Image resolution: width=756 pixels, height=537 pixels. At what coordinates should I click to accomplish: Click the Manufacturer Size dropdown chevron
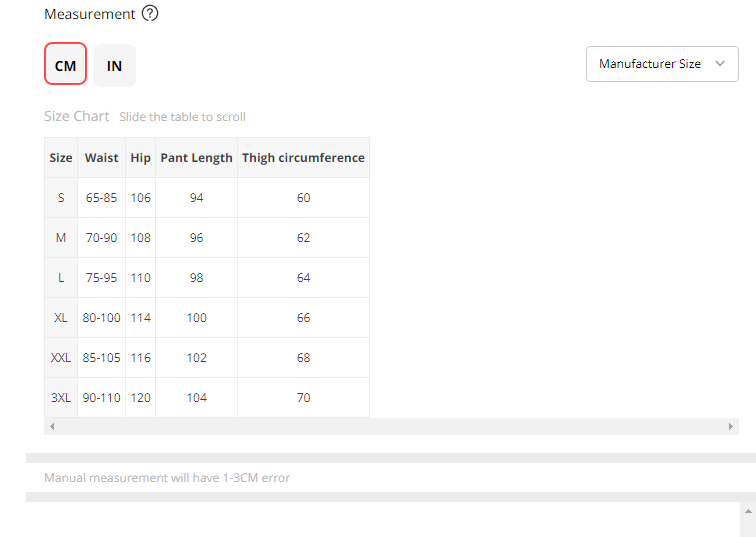pyautogui.click(x=720, y=64)
